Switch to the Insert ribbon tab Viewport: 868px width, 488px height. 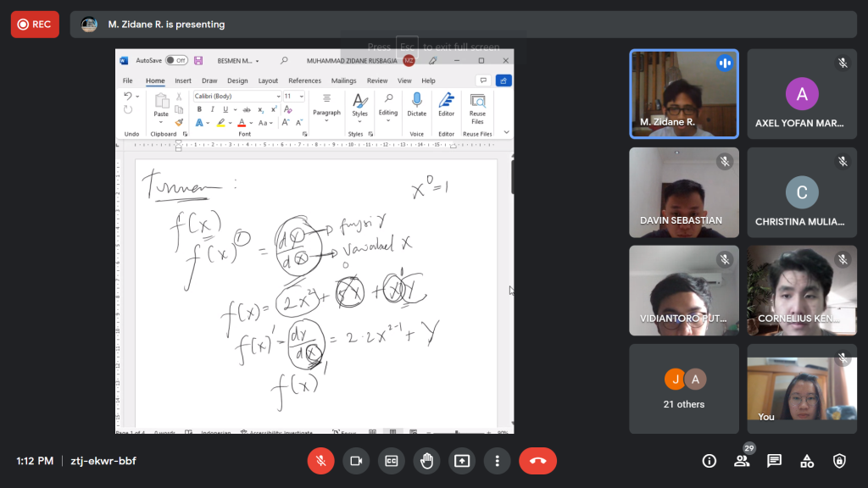(183, 80)
